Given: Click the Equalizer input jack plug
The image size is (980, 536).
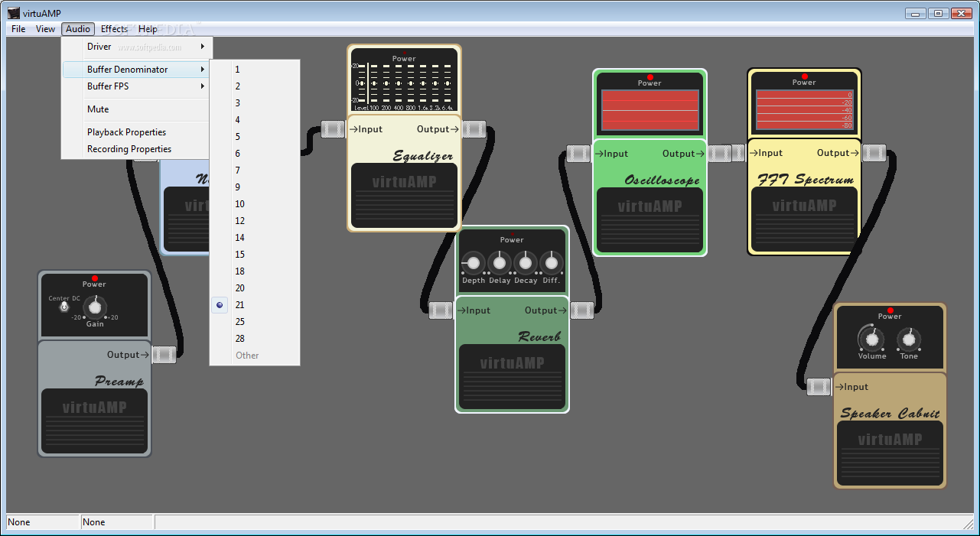Looking at the screenshot, I should click(x=333, y=129).
